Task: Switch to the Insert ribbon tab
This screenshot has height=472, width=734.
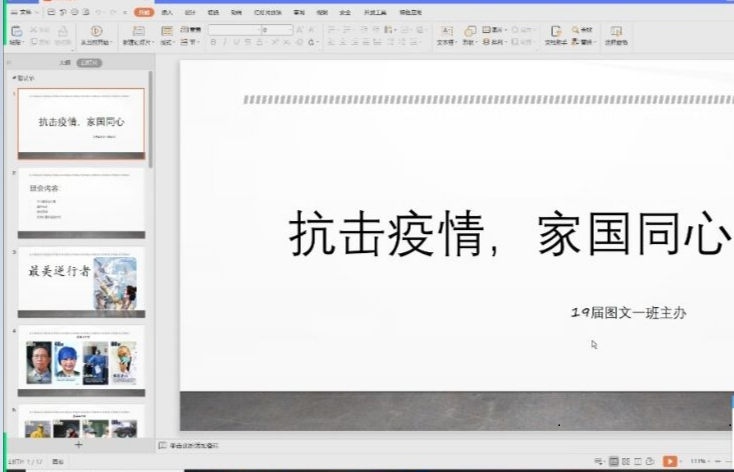Action: tap(167, 12)
